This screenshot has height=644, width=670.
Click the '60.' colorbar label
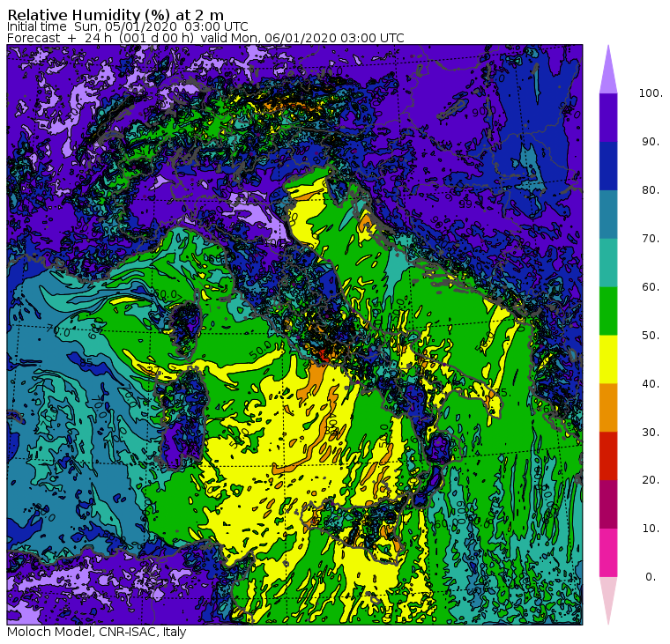pyautogui.click(x=651, y=287)
